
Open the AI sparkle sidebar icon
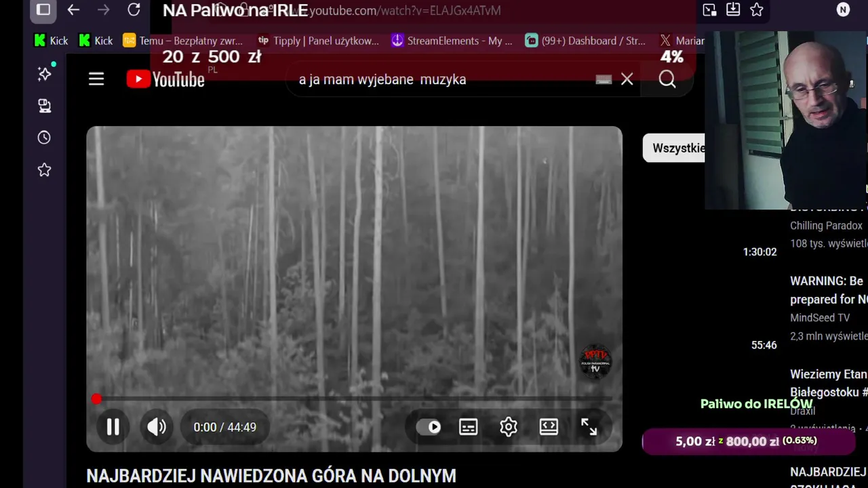click(x=45, y=73)
